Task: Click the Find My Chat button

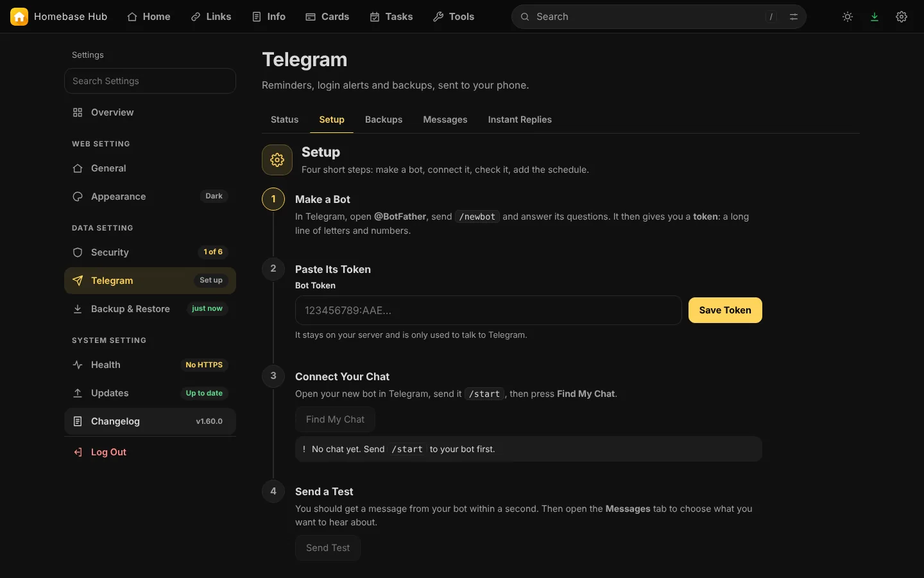Action: pyautogui.click(x=335, y=419)
